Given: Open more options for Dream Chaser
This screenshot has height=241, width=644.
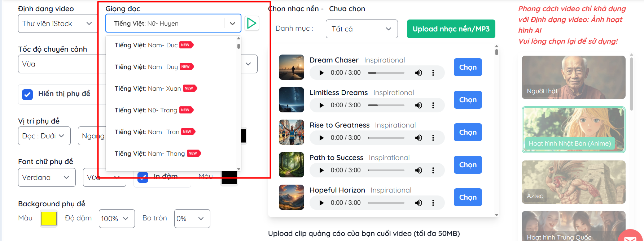Looking at the screenshot, I should [x=433, y=73].
